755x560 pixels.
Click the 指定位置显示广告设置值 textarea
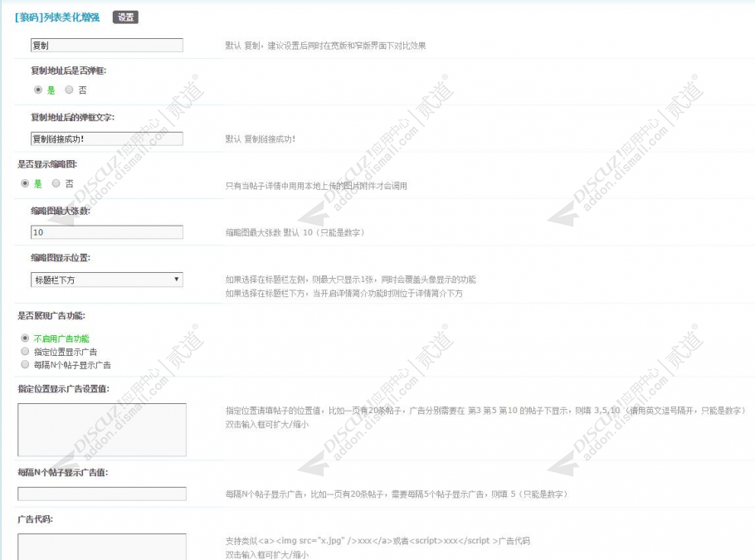click(x=102, y=430)
